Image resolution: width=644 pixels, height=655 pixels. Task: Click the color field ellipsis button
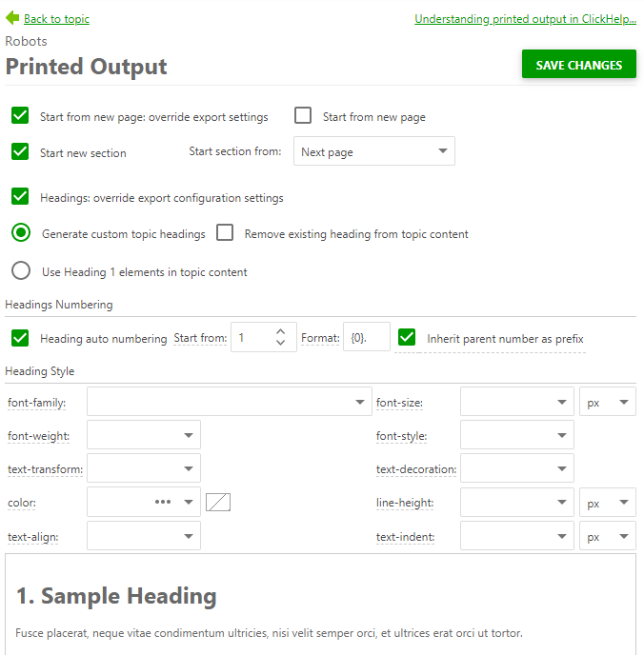click(163, 502)
